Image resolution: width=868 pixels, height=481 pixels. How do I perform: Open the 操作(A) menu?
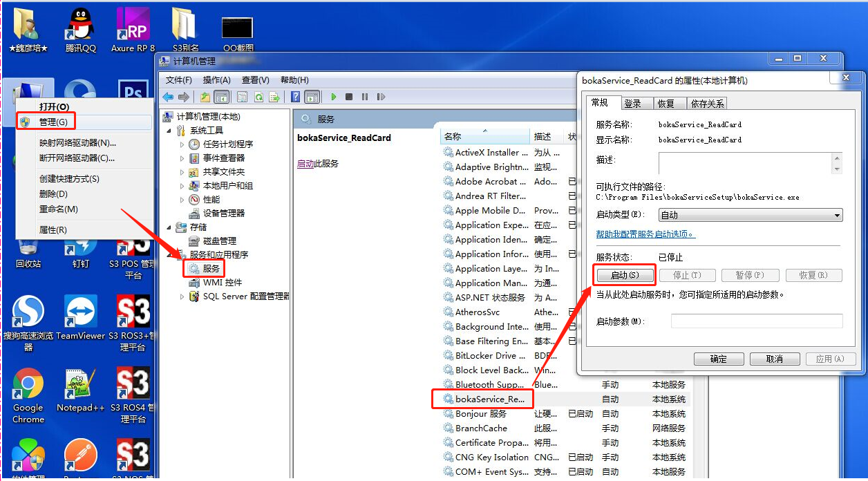216,80
